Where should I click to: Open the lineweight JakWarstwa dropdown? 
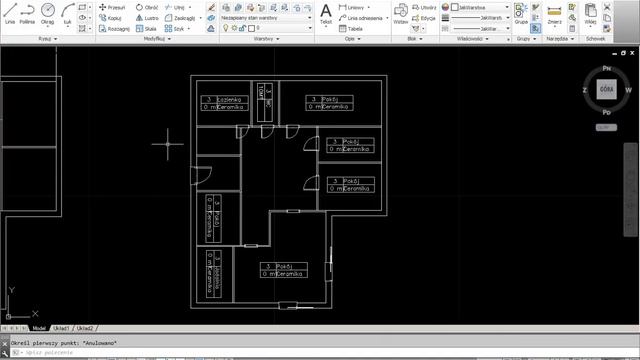click(480, 18)
